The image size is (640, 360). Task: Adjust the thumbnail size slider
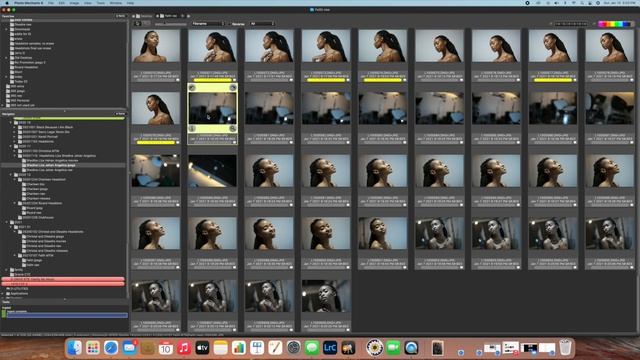(x=171, y=24)
